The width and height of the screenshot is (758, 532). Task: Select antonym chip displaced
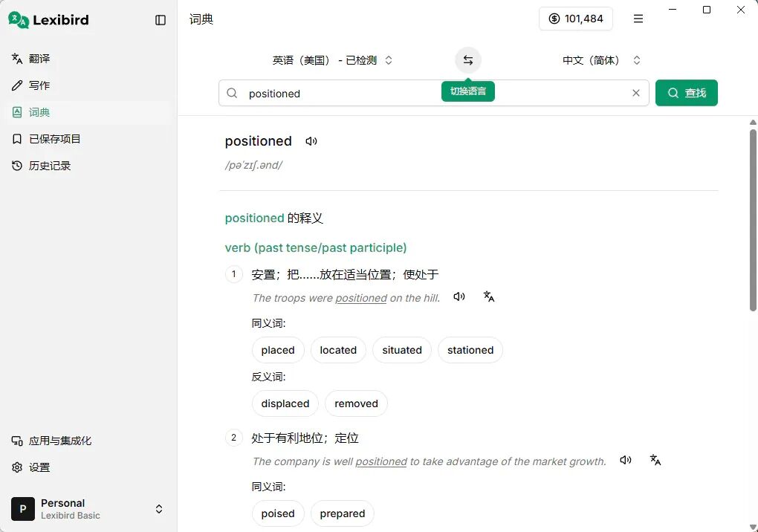[285, 403]
